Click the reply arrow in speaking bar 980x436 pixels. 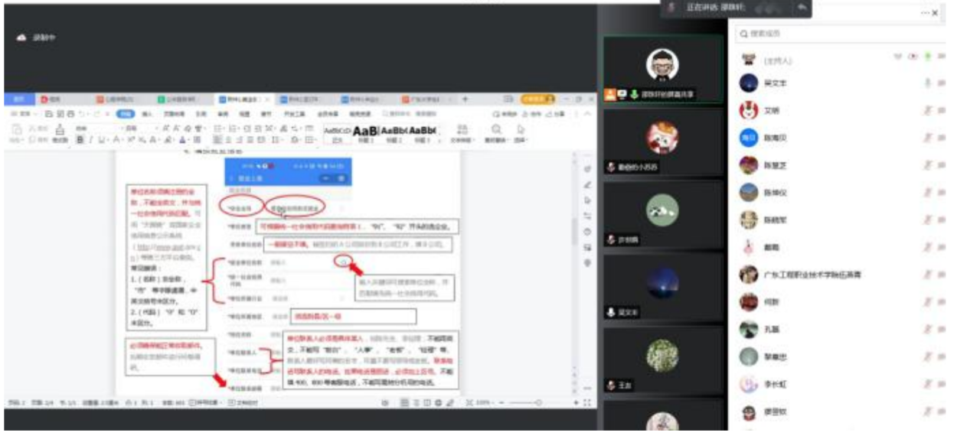tap(801, 7)
